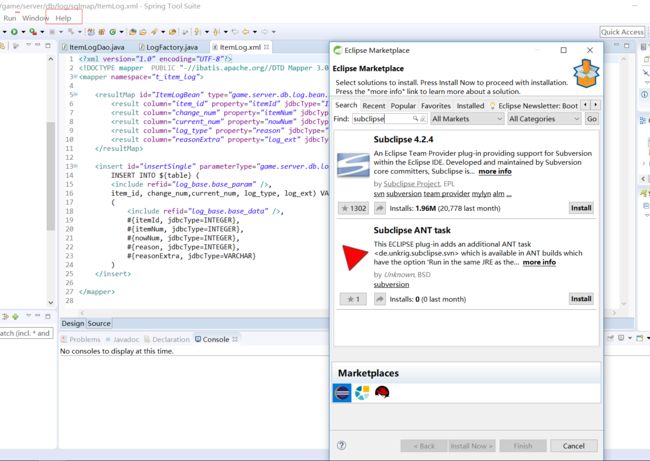
Task: Open the run configurations dropdown arrow
Action: point(23,32)
